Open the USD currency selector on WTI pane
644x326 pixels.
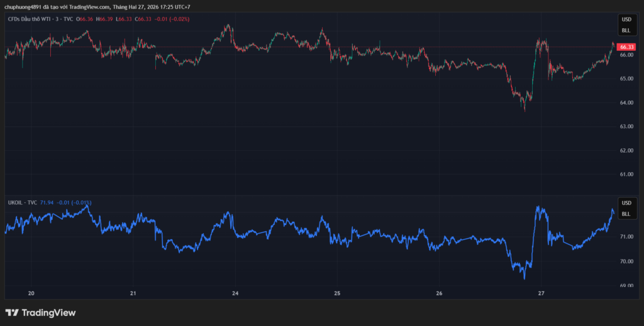click(626, 19)
